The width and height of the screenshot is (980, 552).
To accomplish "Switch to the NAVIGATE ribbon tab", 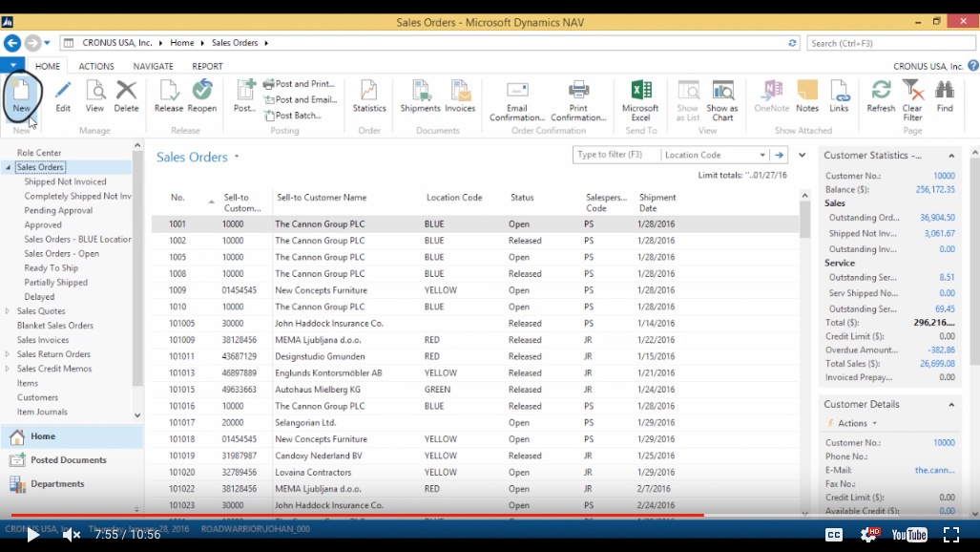I will click(153, 66).
